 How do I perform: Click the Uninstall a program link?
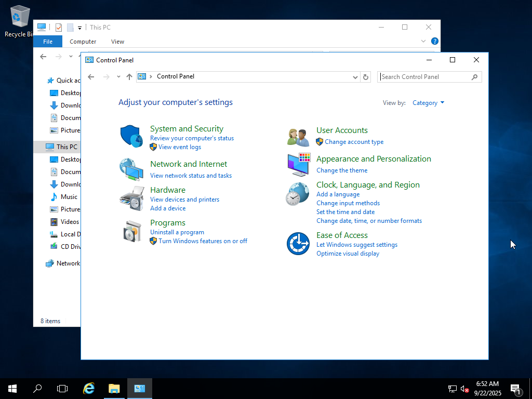pyautogui.click(x=177, y=232)
